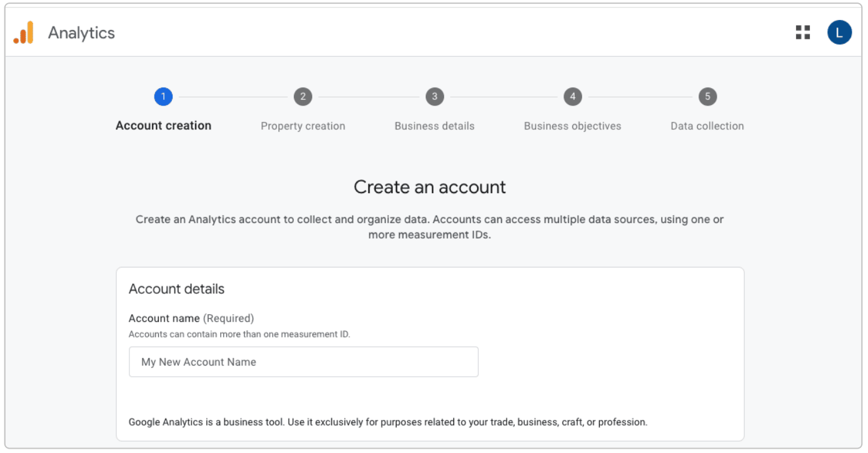
Task: Select the blue step 1 circle
Action: (x=164, y=97)
